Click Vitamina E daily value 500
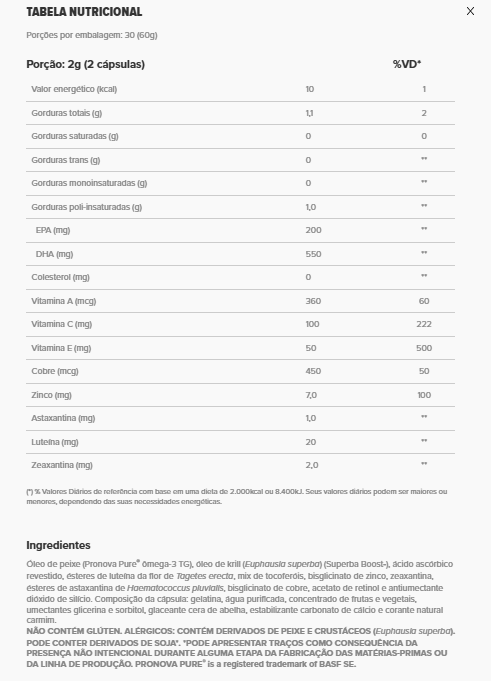 tap(424, 348)
